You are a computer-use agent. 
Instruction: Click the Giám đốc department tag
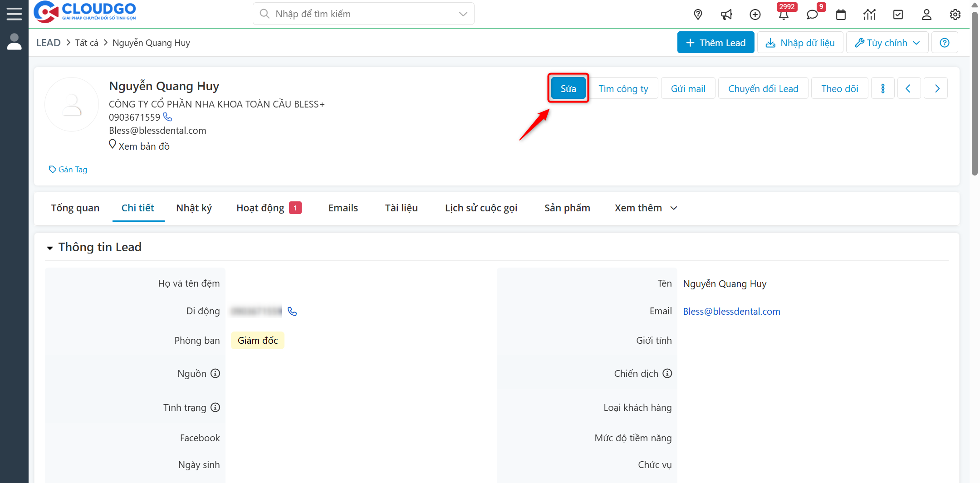pyautogui.click(x=257, y=340)
